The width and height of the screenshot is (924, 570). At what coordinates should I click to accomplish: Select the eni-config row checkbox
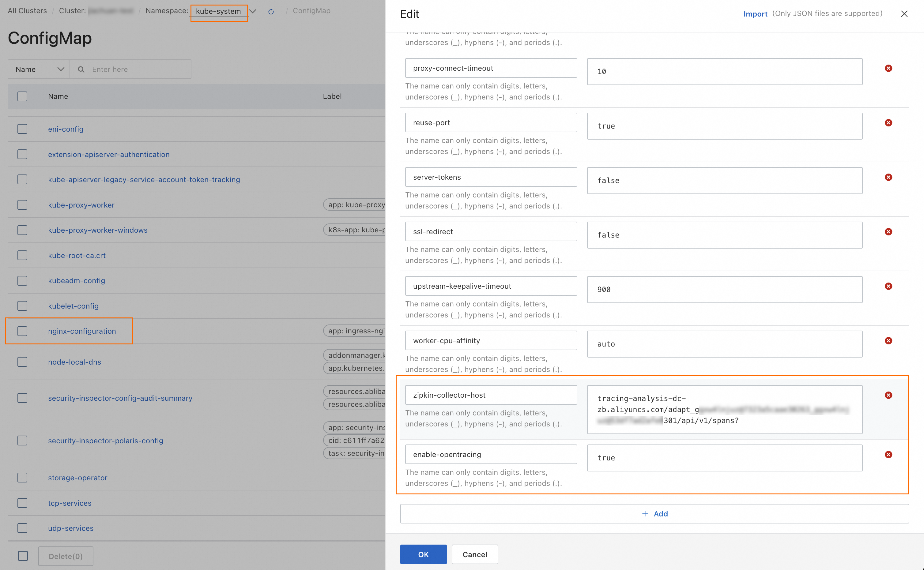(23, 129)
